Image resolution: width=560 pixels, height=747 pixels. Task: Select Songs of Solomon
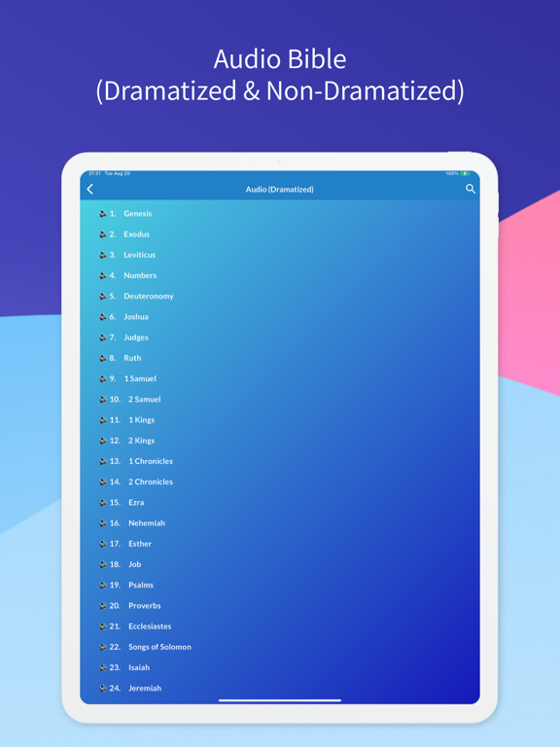tap(160, 647)
